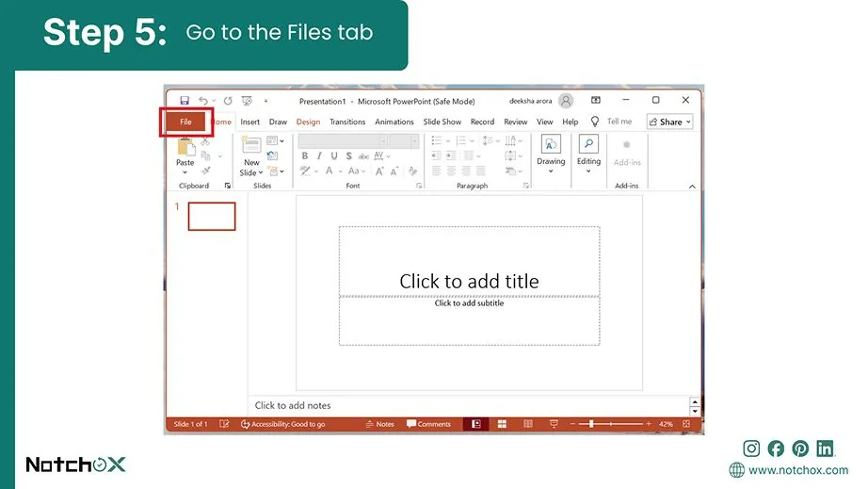Click the zoom slider in the status bar
Image resolution: width=868 pixels, height=489 pixels.
611,424
